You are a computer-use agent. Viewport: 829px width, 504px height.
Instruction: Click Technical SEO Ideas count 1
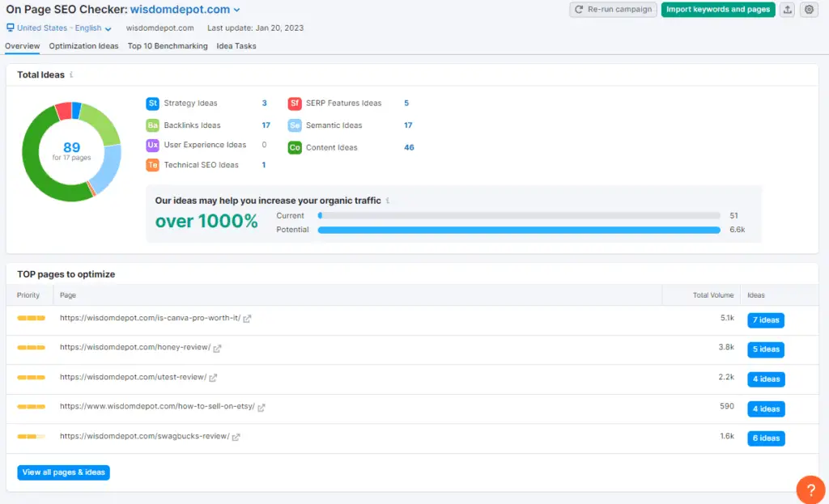tap(264, 165)
